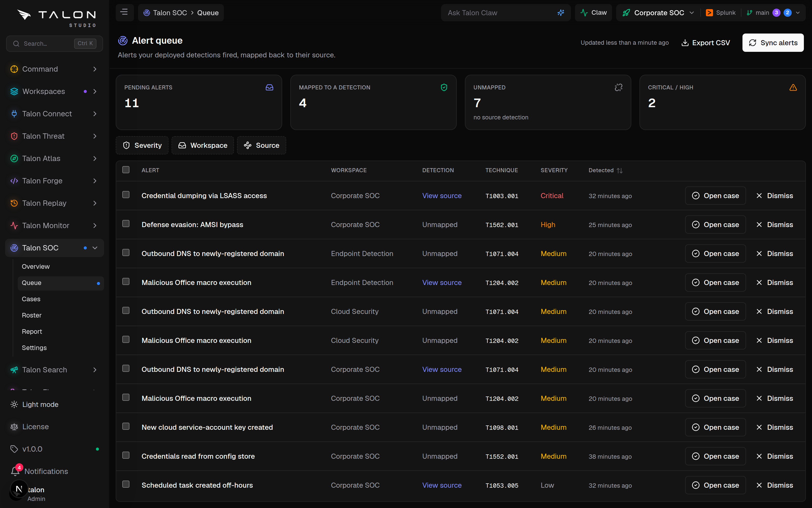Switch to Light mode
Viewport: 812px width, 508px height.
[x=54, y=405]
